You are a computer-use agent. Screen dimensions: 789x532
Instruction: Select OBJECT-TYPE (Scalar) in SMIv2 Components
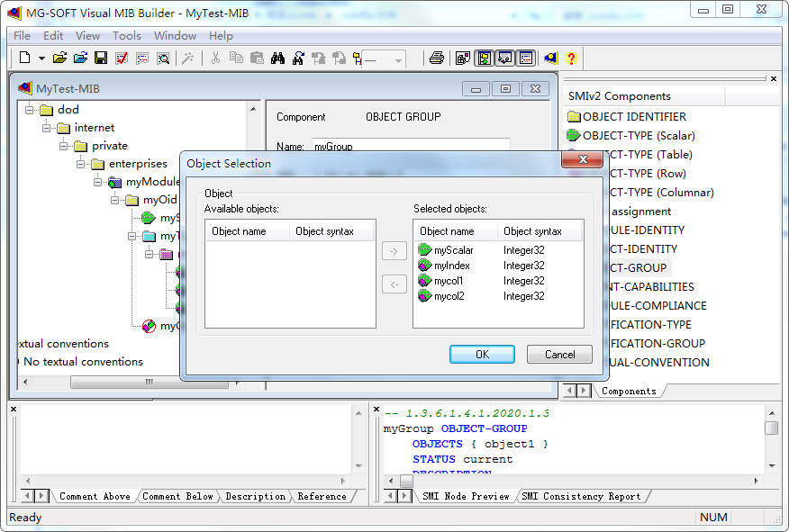click(638, 136)
